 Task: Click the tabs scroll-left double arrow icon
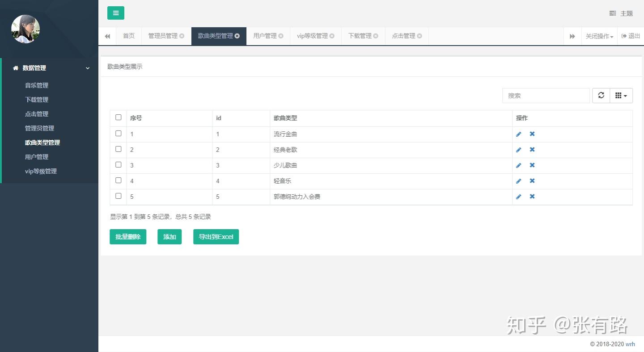click(x=107, y=36)
